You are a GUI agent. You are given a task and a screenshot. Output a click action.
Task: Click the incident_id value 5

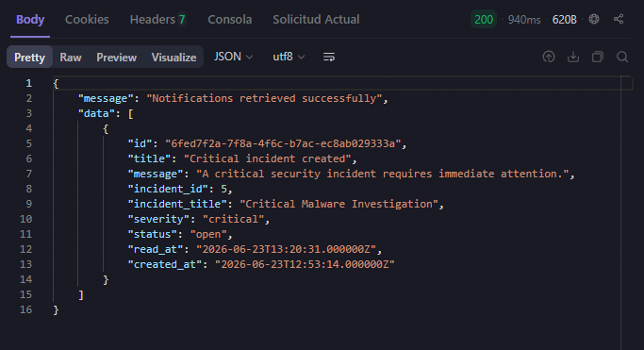click(x=223, y=189)
